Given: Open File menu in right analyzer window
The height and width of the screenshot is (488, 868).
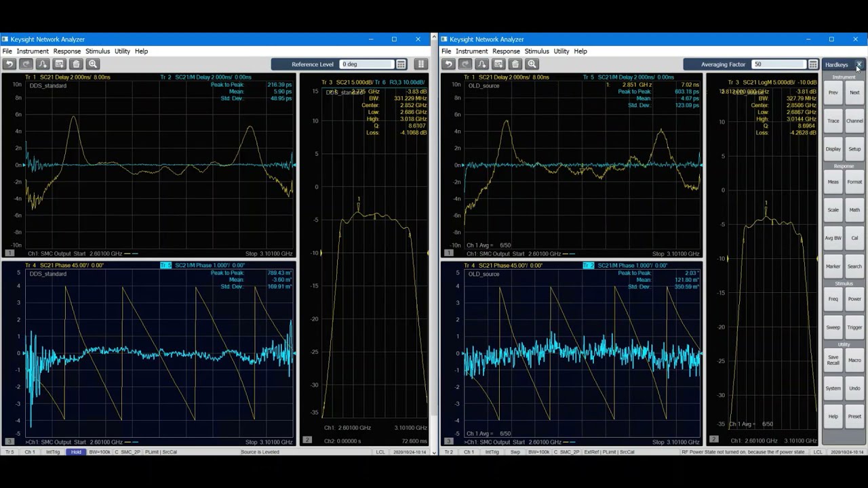Looking at the screenshot, I should click(446, 51).
